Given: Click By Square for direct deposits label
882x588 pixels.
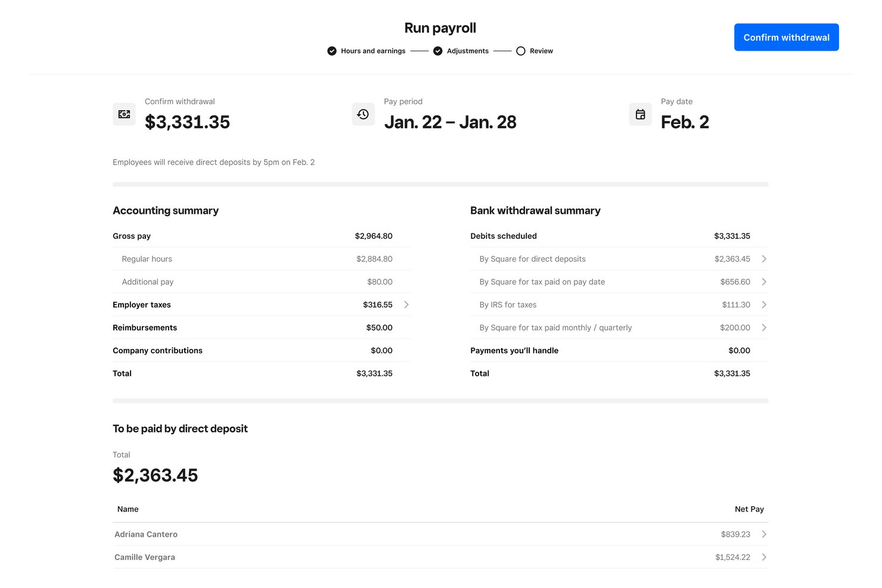Looking at the screenshot, I should coord(532,259).
